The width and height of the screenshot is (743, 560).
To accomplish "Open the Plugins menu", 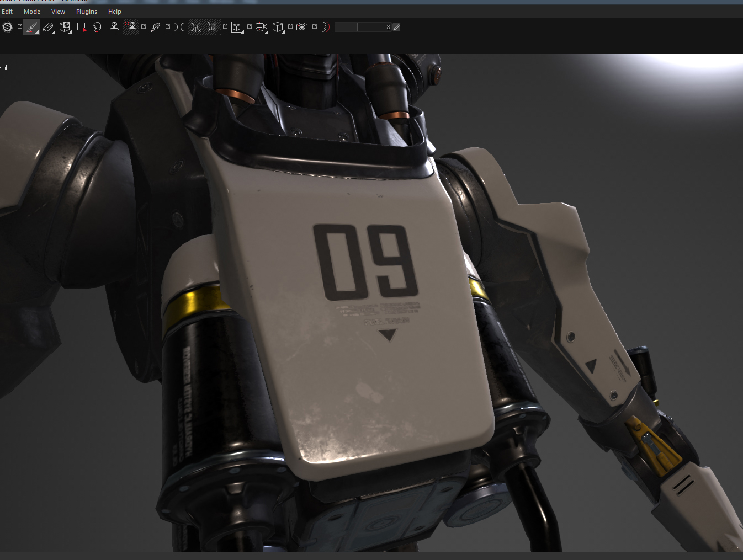I will click(x=87, y=12).
